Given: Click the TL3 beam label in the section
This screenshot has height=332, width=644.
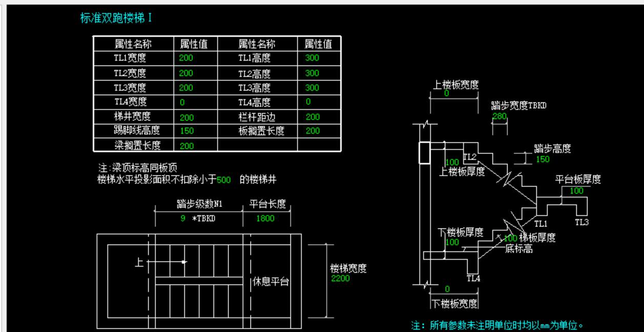Looking at the screenshot, I should [x=581, y=222].
